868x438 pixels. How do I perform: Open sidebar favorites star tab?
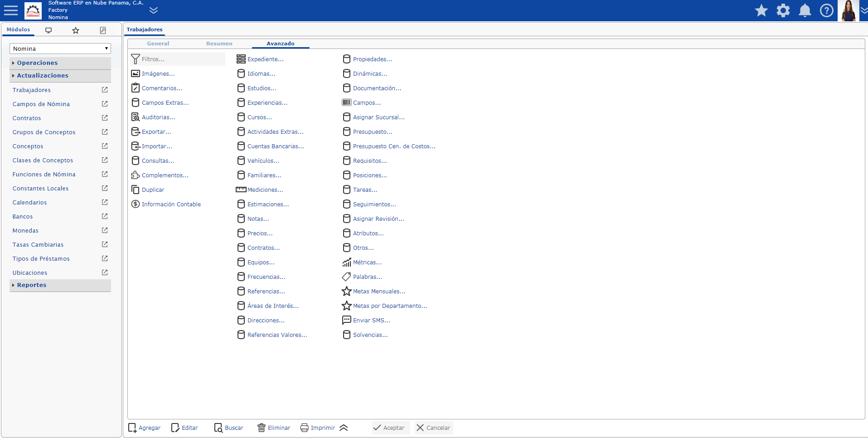(x=76, y=30)
